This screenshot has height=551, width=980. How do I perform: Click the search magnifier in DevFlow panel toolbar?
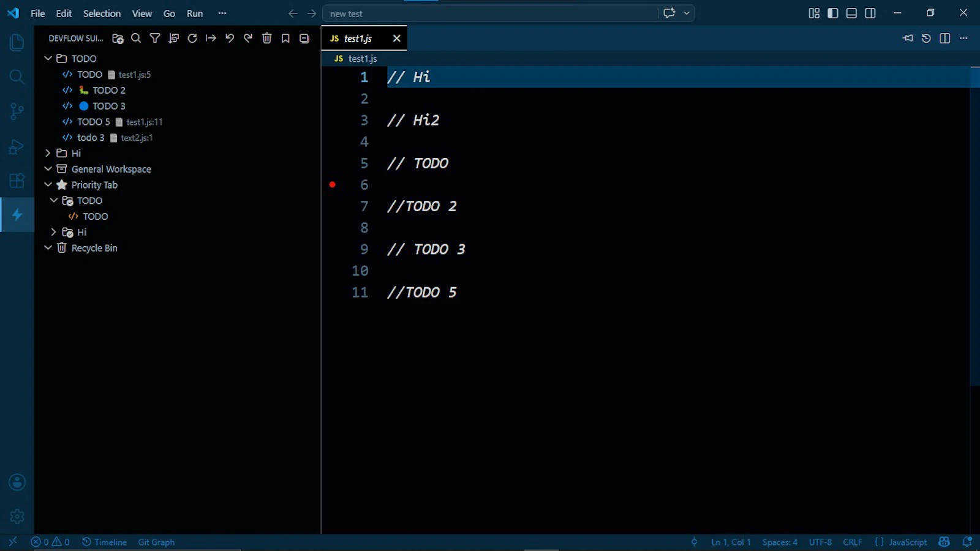pos(136,39)
